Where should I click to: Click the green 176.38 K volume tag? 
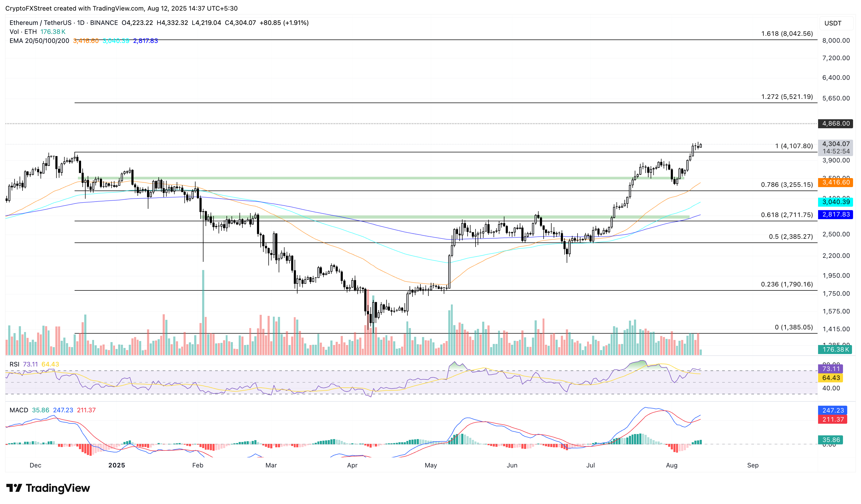point(835,350)
